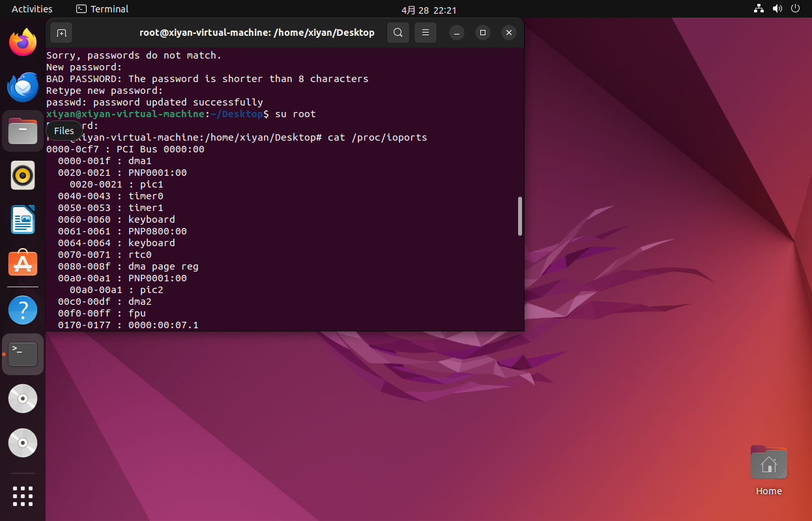Open the network status indicator

[x=759, y=9]
